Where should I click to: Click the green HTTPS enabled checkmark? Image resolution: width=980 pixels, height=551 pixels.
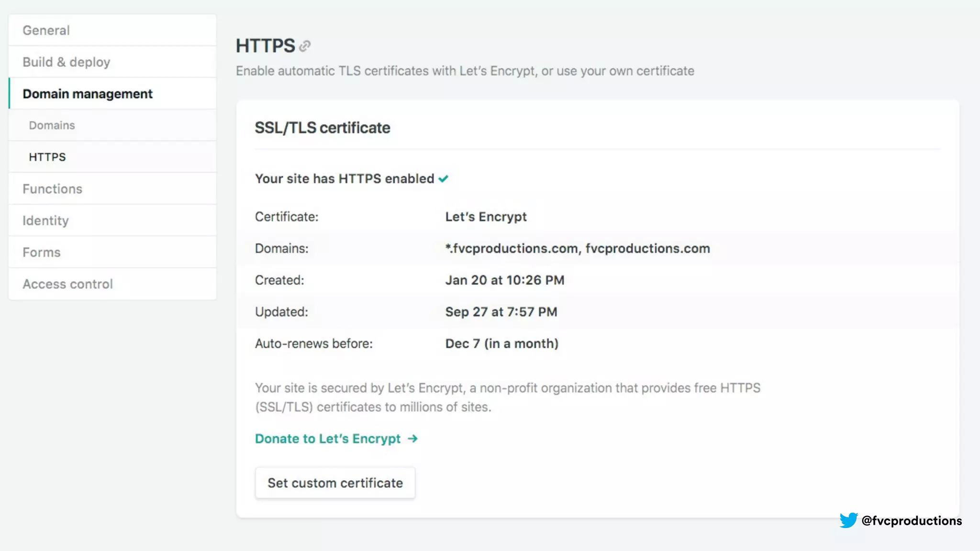pos(444,179)
